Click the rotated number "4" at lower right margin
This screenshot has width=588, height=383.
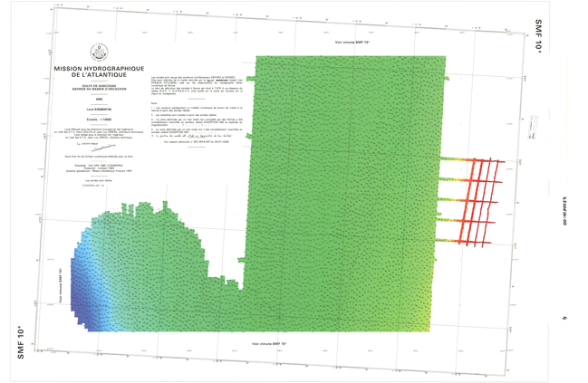click(564, 317)
